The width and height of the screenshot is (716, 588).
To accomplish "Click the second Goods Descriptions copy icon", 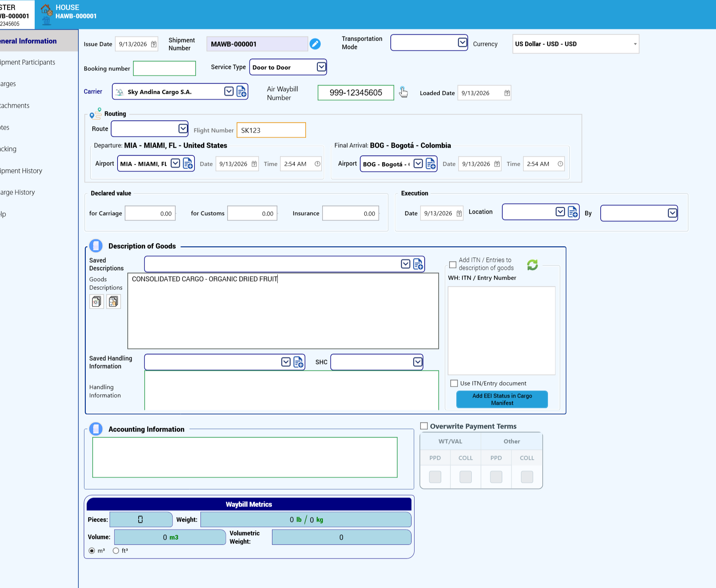I will [113, 302].
